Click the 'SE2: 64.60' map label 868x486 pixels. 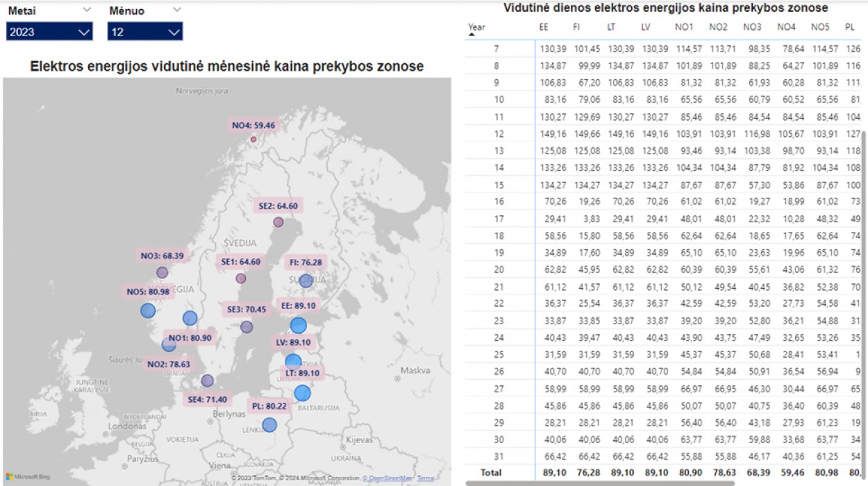[x=278, y=206]
